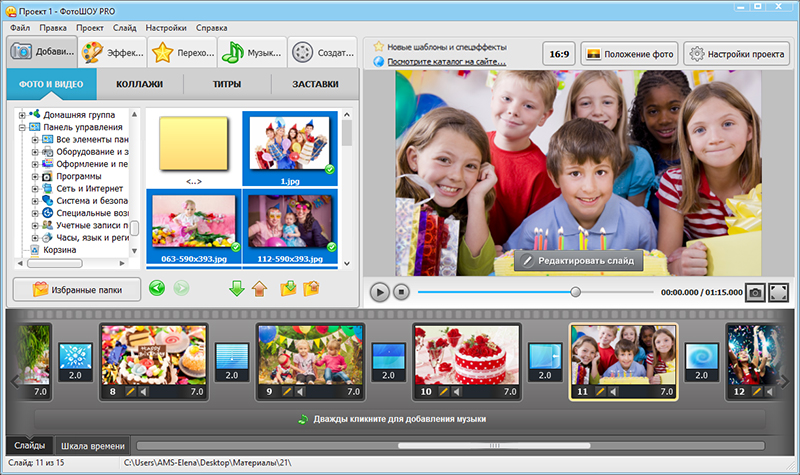Viewport: 800px width, 475px height.
Task: Collapse the Панель управления tree node
Action: (x=22, y=127)
